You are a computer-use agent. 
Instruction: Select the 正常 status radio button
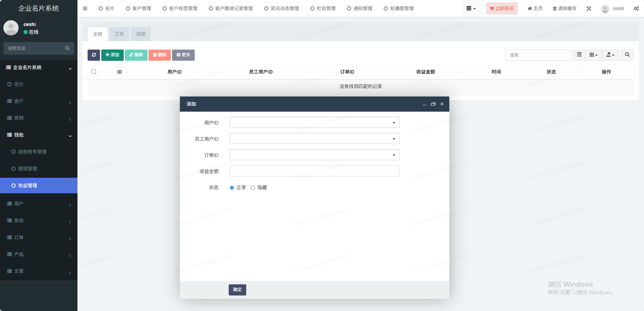pos(232,188)
